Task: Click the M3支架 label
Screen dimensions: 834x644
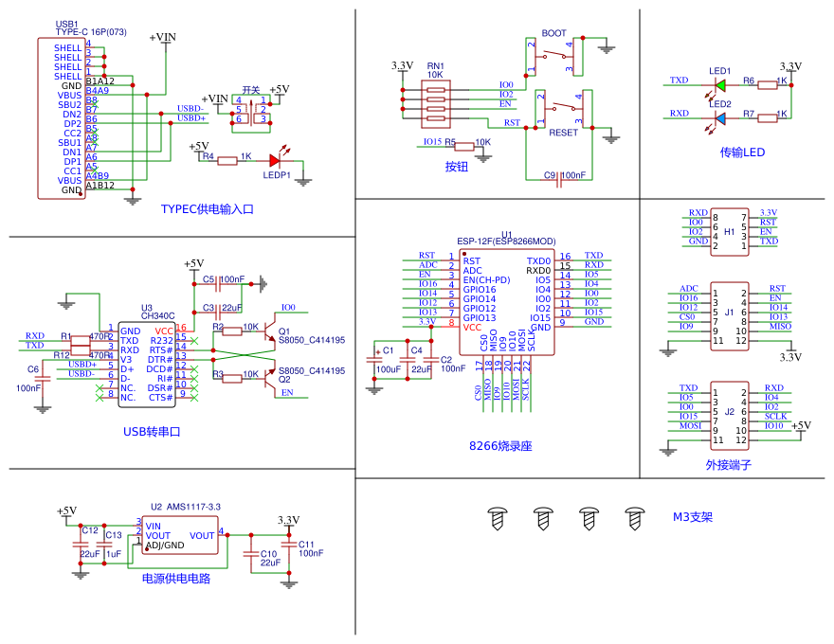Action: coord(693,517)
